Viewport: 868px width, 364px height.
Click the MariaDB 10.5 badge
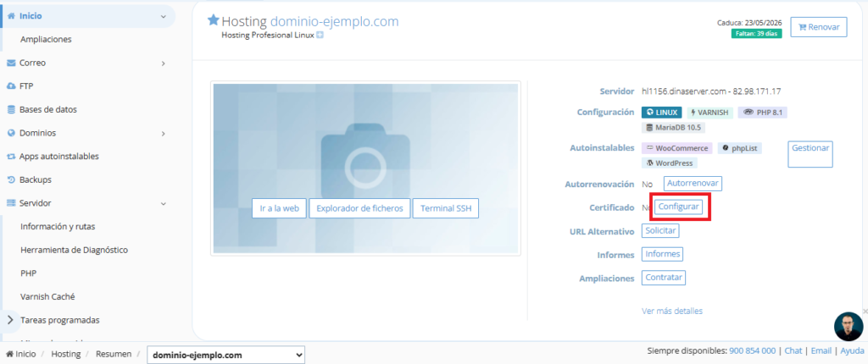(x=673, y=128)
